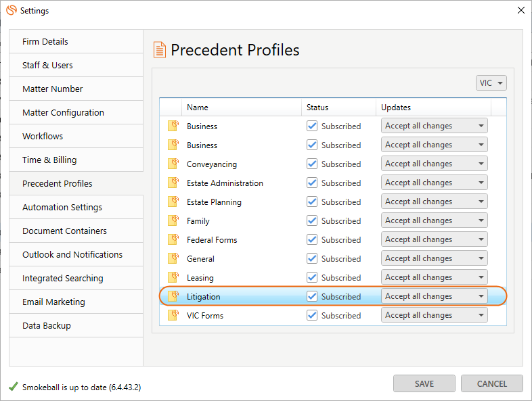Click the General profile folder icon
The width and height of the screenshot is (532, 401).
(x=173, y=258)
